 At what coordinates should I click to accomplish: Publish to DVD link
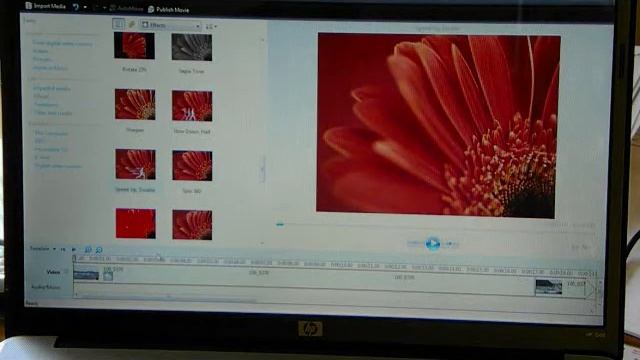(x=39, y=141)
